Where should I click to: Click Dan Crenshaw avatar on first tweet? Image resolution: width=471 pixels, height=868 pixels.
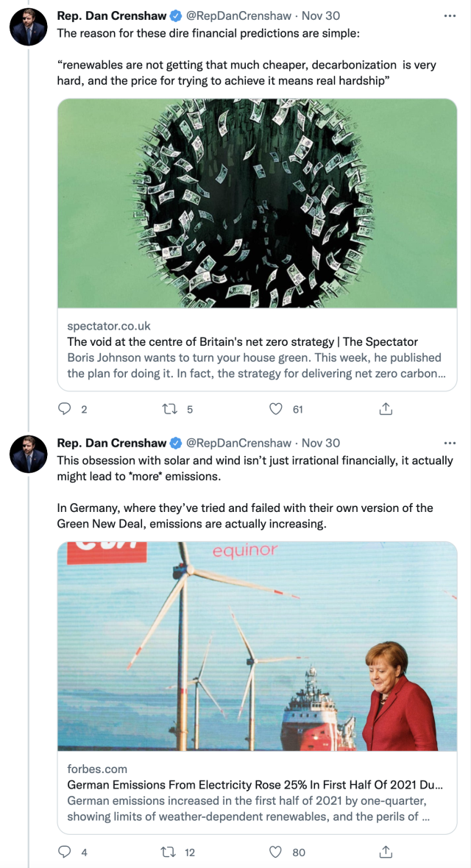[x=28, y=27]
